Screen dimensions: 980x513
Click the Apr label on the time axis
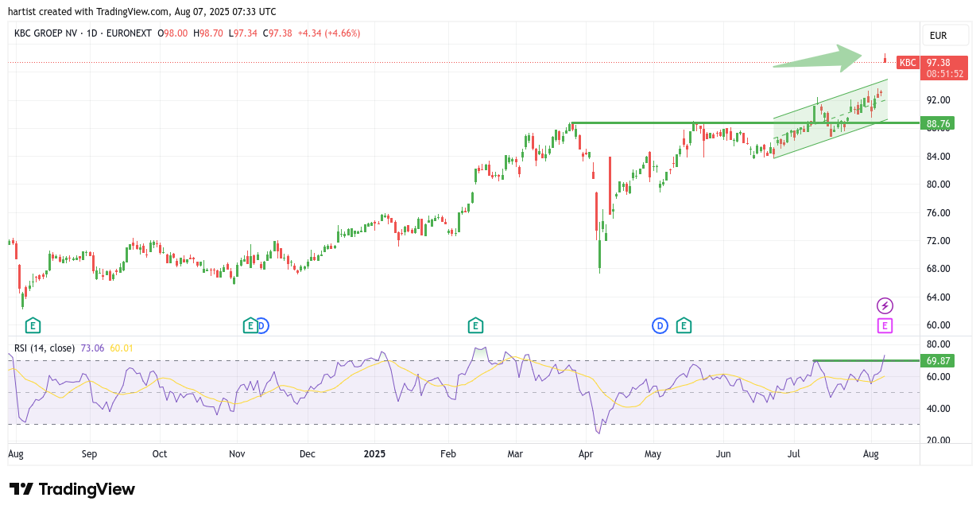(587, 454)
